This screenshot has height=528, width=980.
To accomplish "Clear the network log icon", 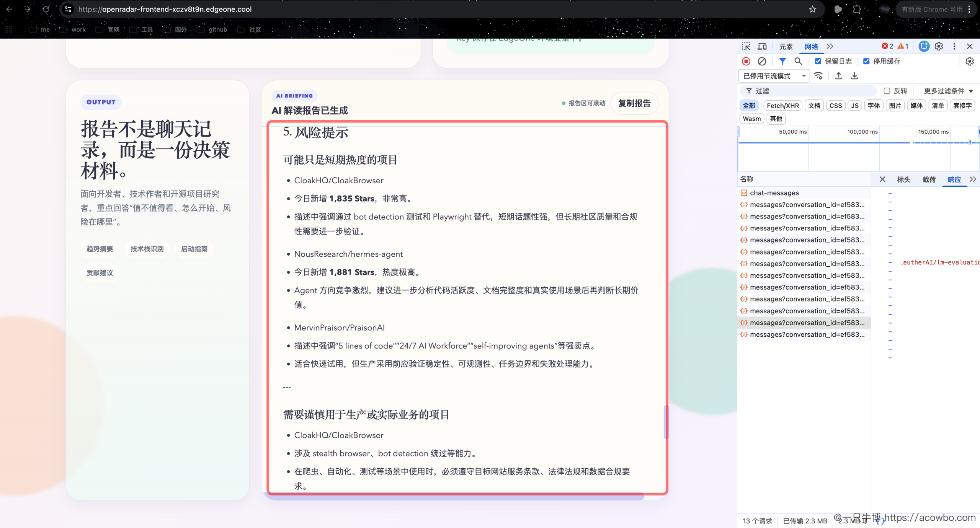I will (762, 61).
